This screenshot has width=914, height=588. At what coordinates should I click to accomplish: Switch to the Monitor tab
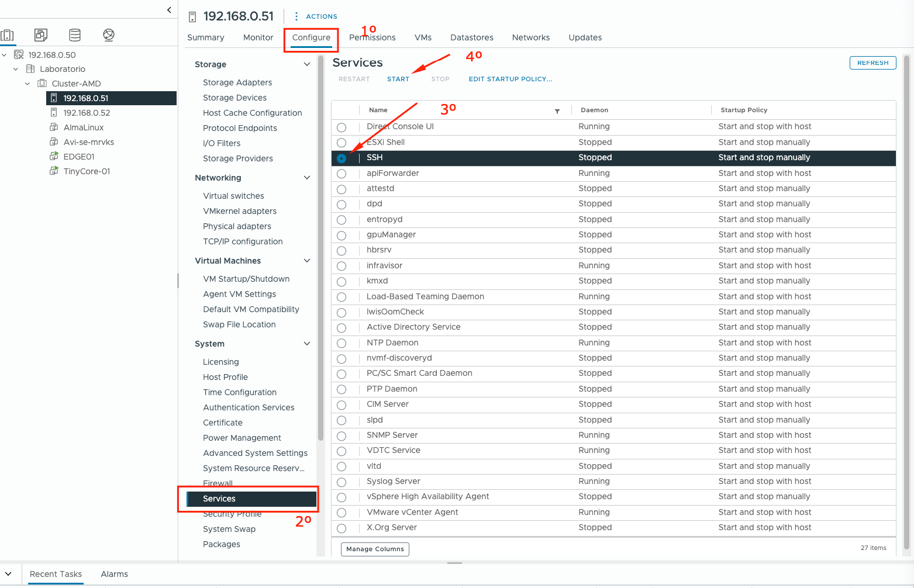(258, 37)
